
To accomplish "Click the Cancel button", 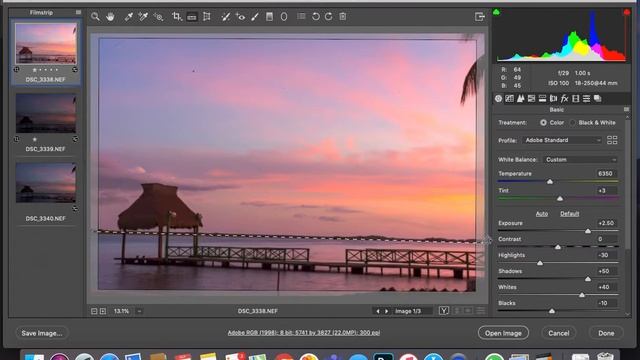I will [558, 333].
